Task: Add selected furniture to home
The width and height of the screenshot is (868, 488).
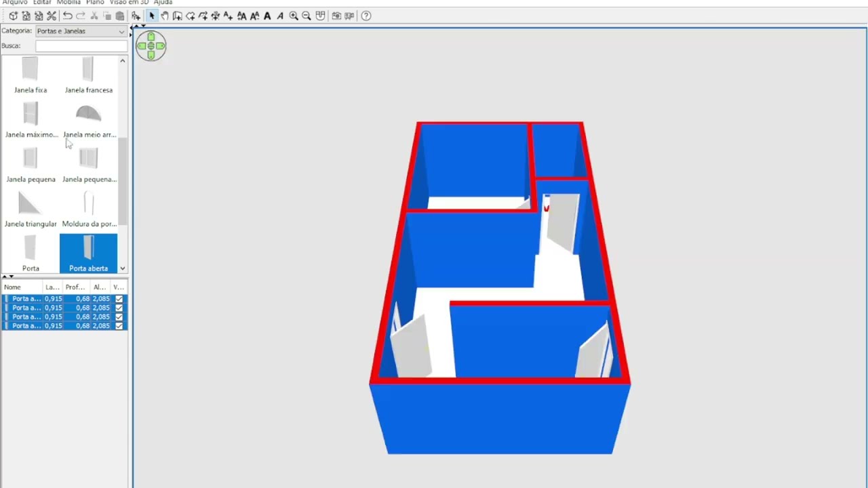Action: click(x=136, y=16)
